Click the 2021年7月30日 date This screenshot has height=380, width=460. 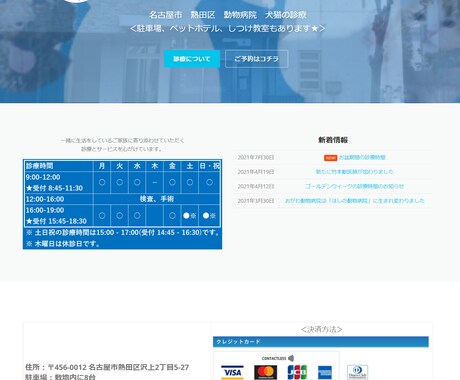tap(256, 157)
